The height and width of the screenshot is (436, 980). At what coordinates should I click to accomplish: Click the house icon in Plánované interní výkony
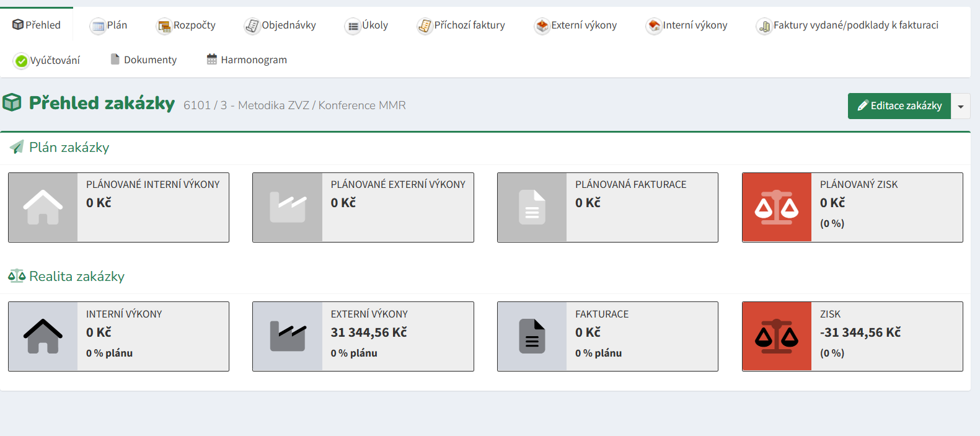[x=43, y=207]
